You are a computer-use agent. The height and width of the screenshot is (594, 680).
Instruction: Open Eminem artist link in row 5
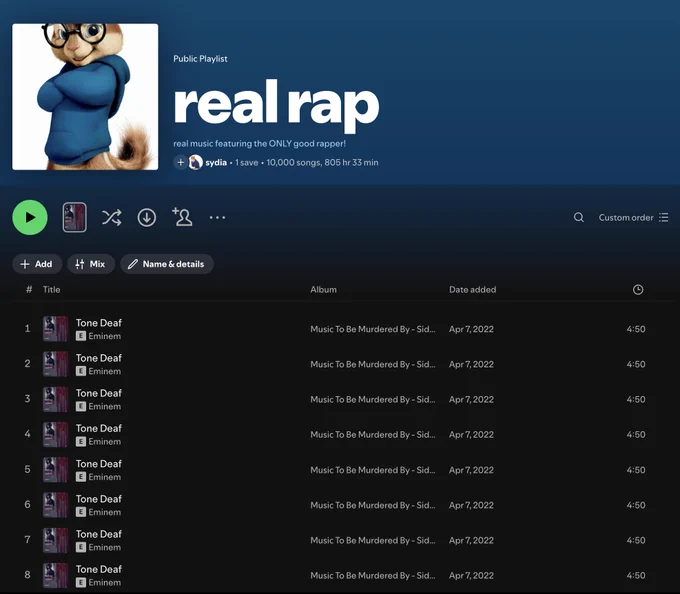click(105, 477)
